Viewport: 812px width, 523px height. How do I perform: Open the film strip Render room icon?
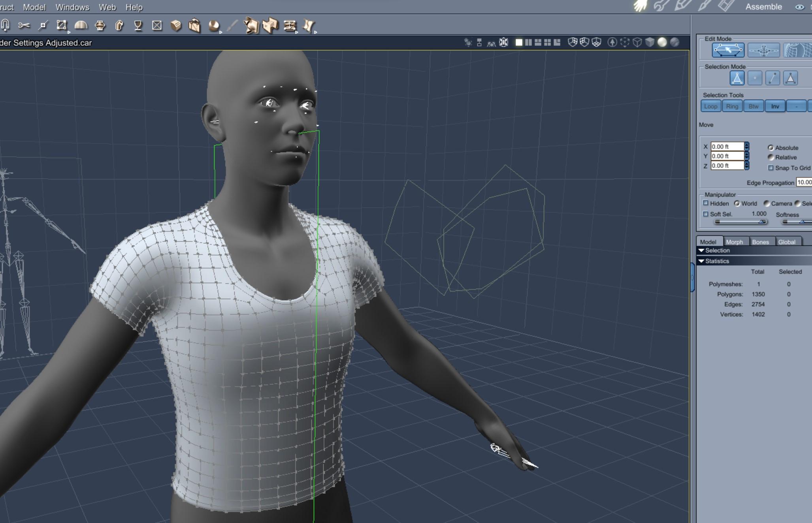tap(726, 6)
